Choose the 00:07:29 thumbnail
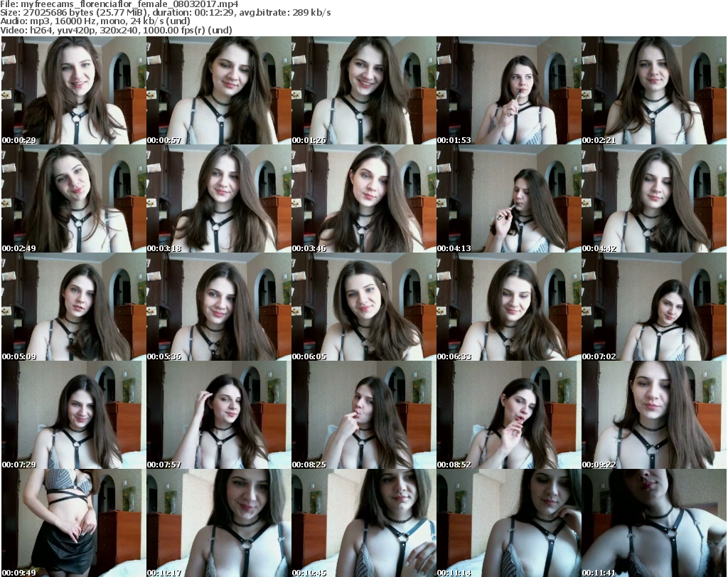 [74, 415]
